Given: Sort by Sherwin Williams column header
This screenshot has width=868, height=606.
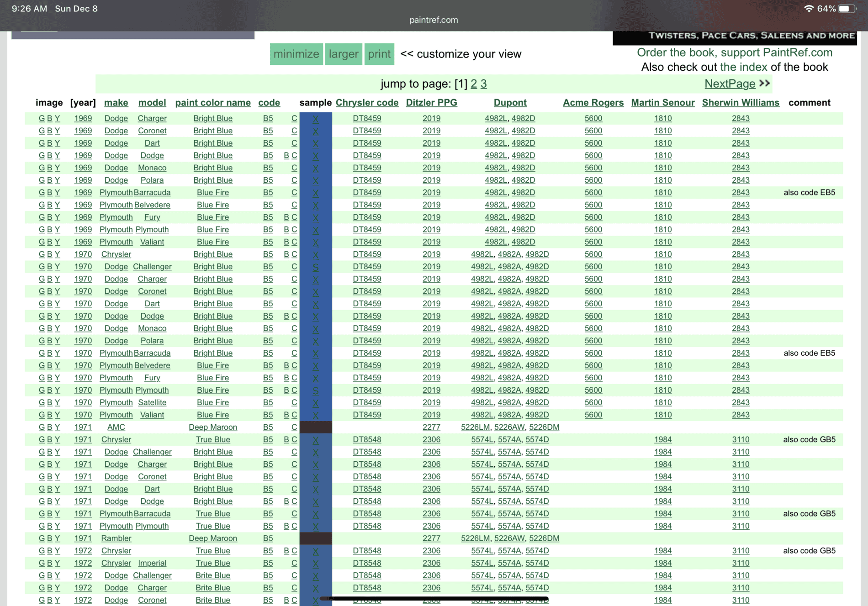Looking at the screenshot, I should (x=741, y=103).
